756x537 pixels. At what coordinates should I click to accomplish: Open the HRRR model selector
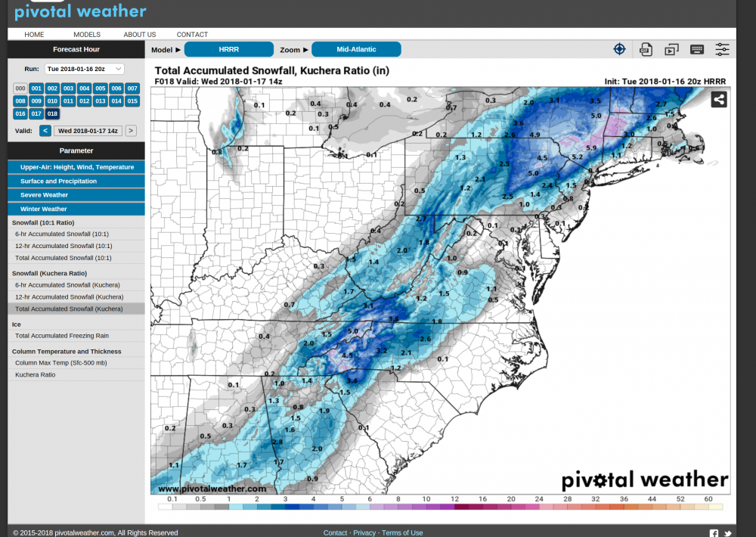click(229, 50)
